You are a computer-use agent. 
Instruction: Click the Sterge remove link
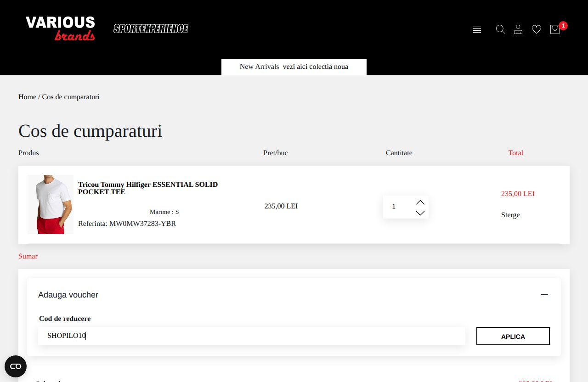pos(510,215)
